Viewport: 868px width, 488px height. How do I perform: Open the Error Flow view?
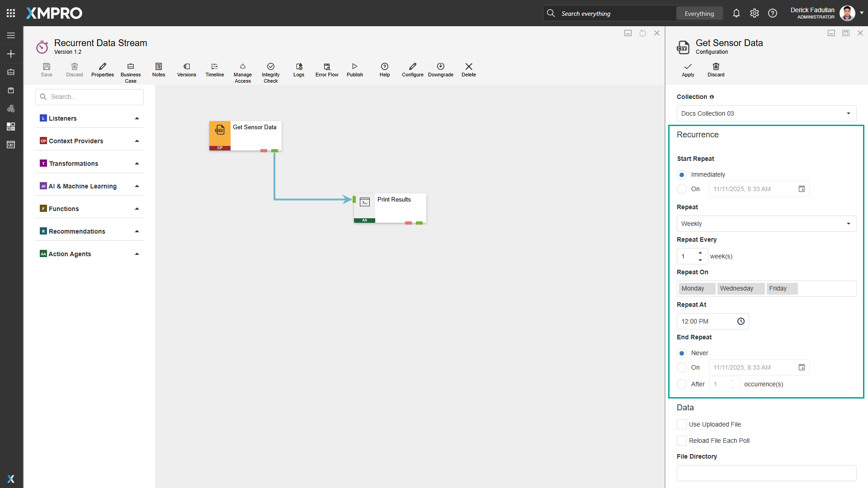click(x=326, y=70)
